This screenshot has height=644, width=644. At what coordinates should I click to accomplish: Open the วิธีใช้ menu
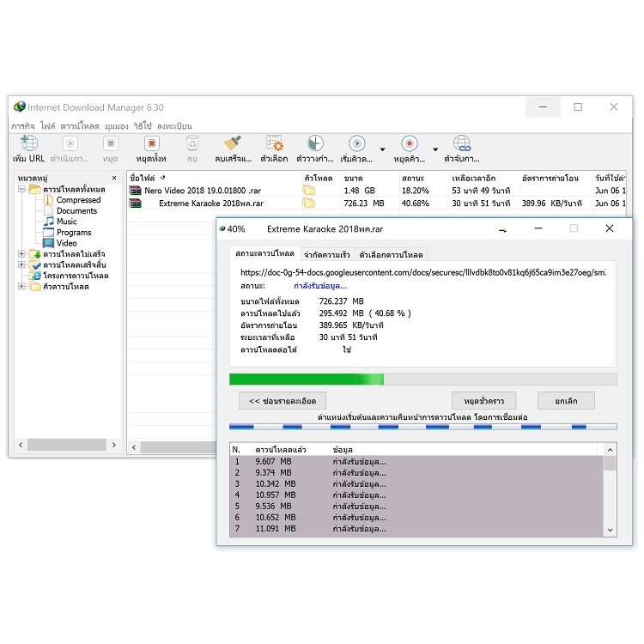[x=143, y=126]
